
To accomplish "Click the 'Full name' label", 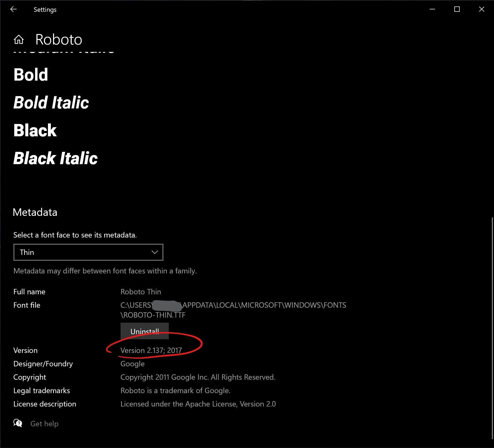I will [29, 292].
